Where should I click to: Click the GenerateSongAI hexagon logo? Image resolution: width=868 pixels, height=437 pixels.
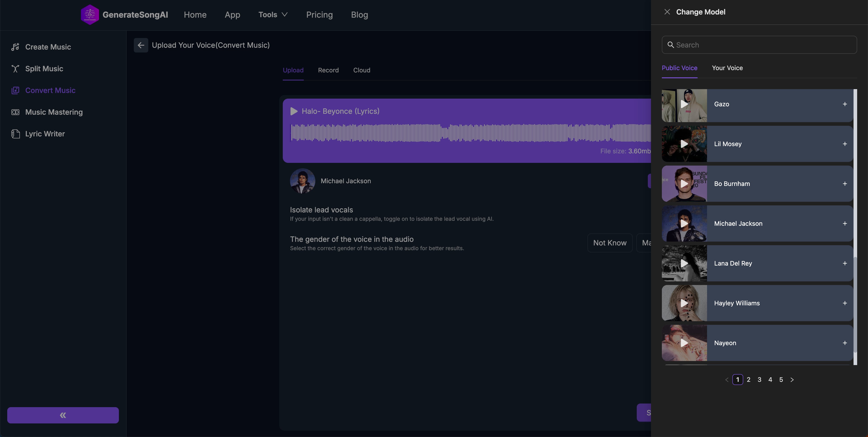[90, 14]
